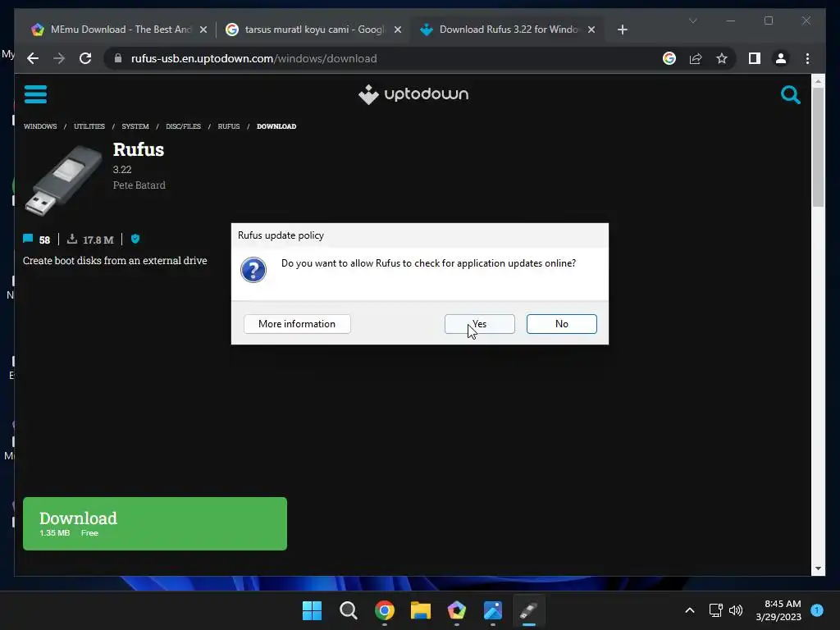Toggle the Chrome side panel

[755, 58]
